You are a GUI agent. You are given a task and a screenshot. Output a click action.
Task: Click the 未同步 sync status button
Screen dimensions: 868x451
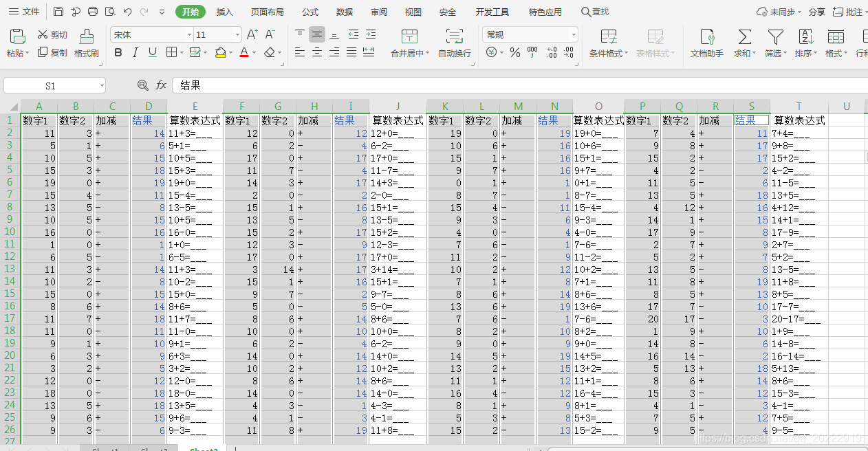(779, 12)
